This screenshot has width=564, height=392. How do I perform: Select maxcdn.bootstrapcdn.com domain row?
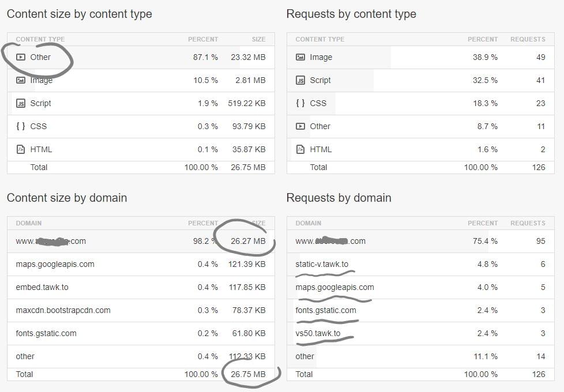(63, 310)
